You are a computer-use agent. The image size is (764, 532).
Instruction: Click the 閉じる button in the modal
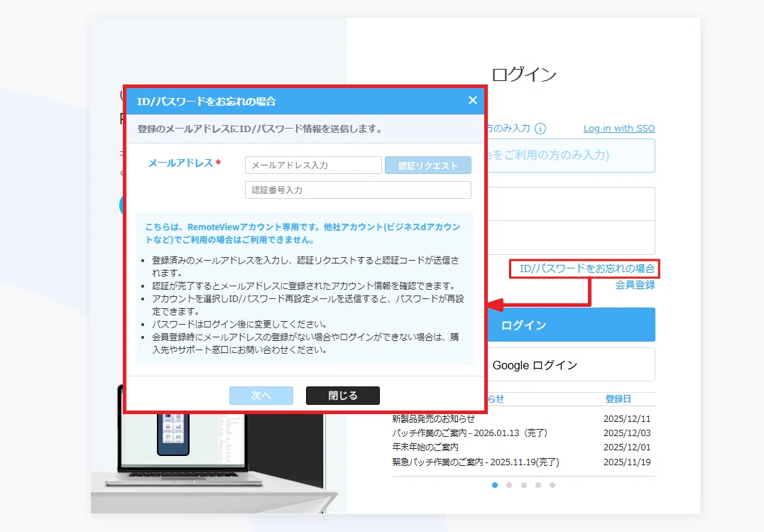click(342, 396)
